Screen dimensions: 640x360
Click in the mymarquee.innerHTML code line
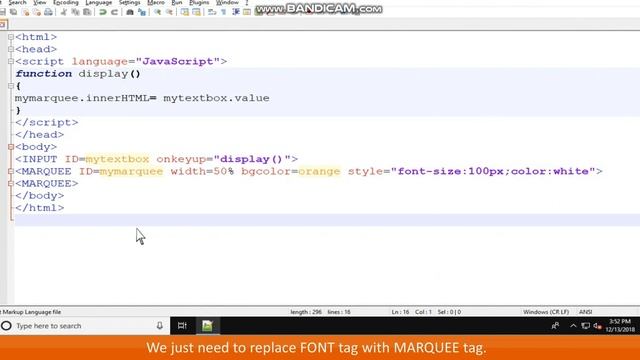click(x=142, y=98)
